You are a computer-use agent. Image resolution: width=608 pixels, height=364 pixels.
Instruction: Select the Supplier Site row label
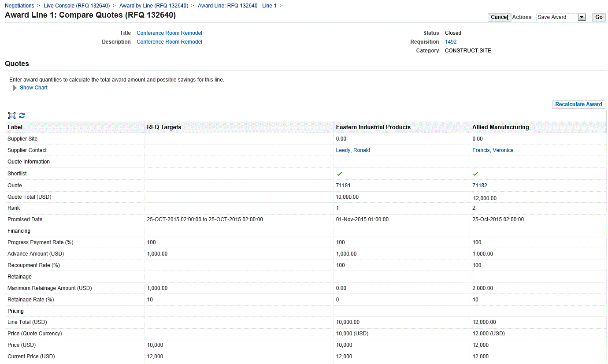point(22,139)
